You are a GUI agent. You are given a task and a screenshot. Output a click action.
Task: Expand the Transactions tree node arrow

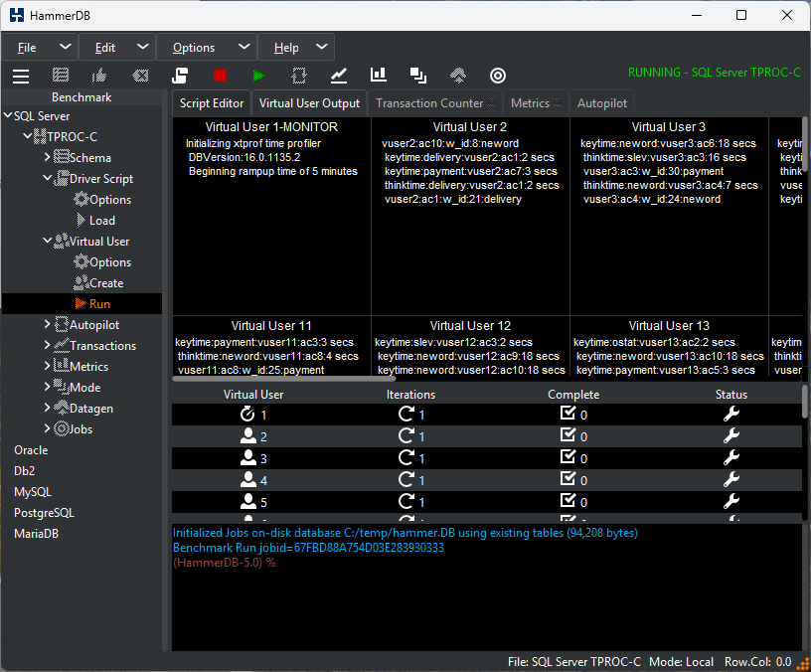coord(47,345)
